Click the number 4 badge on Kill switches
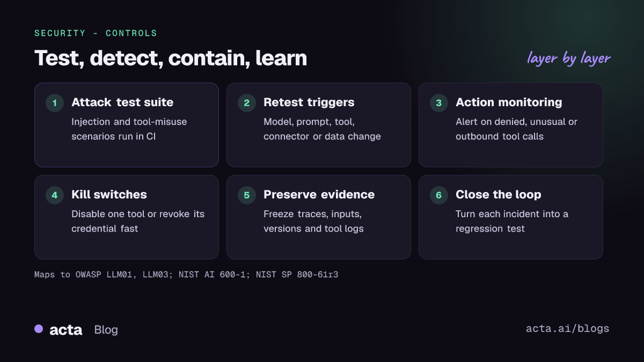 click(54, 195)
